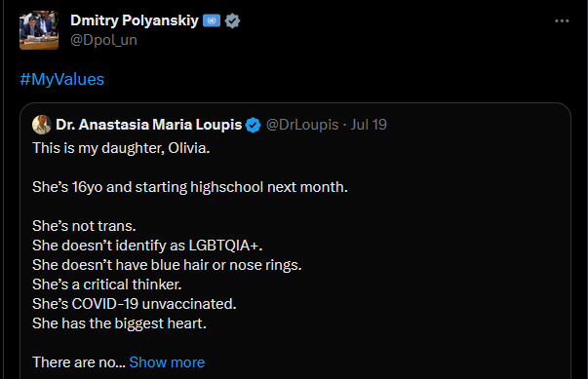Image resolution: width=588 pixels, height=379 pixels.
Task: Click the line mentioning LGBTQIA+
Action: tap(147, 246)
